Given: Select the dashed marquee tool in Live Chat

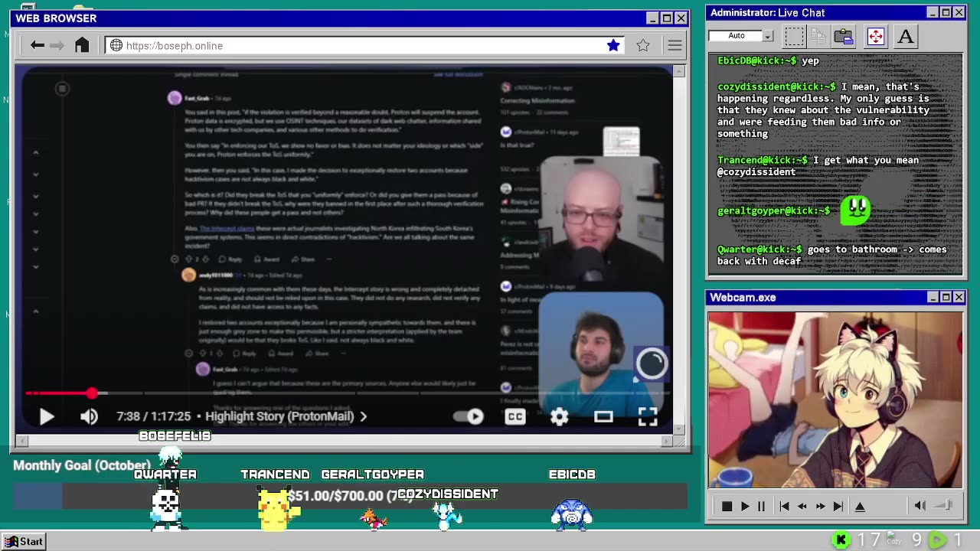Looking at the screenshot, I should [x=795, y=36].
